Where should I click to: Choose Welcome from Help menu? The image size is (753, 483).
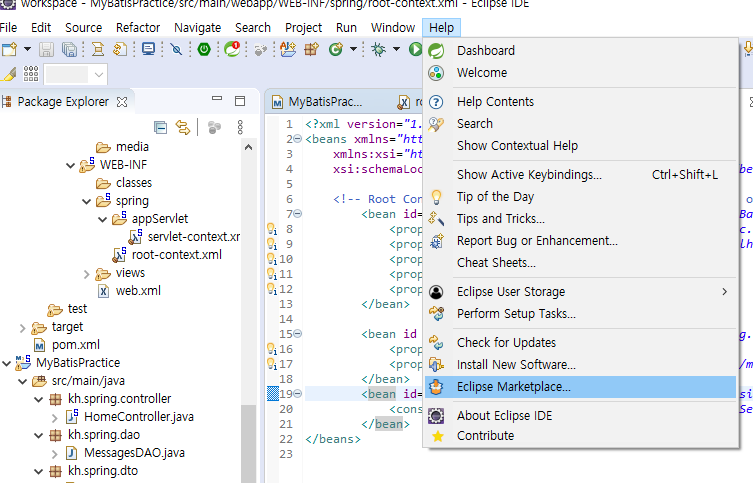(x=581, y=72)
